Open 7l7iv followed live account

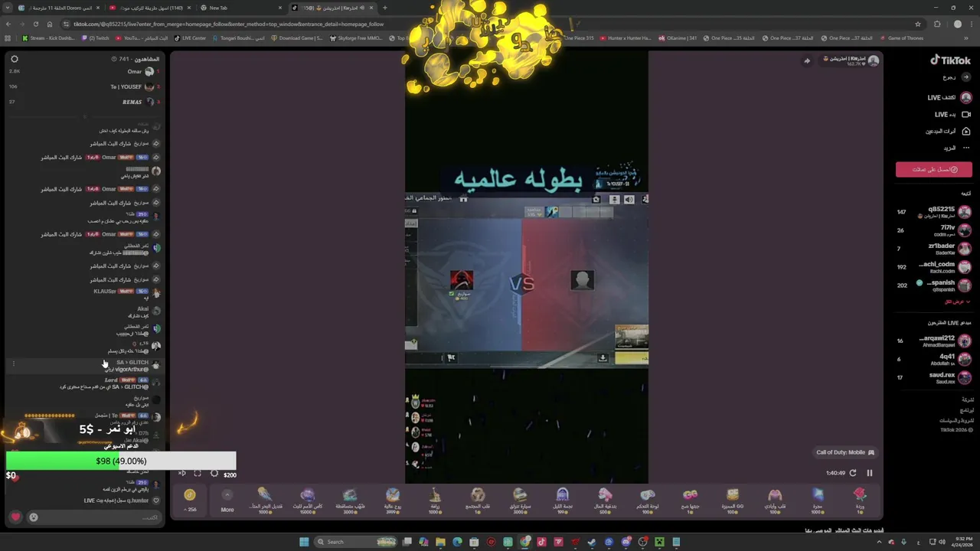(x=934, y=230)
